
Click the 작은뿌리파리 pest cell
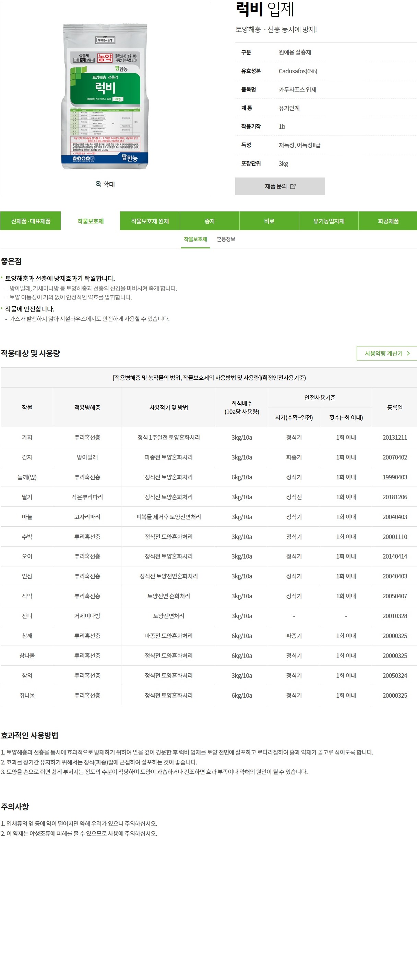coord(87,497)
